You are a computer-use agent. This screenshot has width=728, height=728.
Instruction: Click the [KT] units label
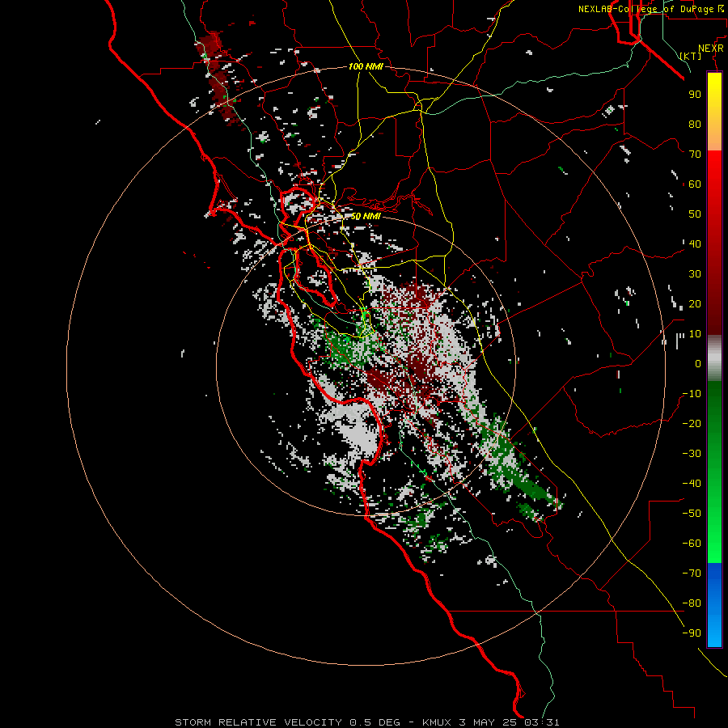click(691, 56)
